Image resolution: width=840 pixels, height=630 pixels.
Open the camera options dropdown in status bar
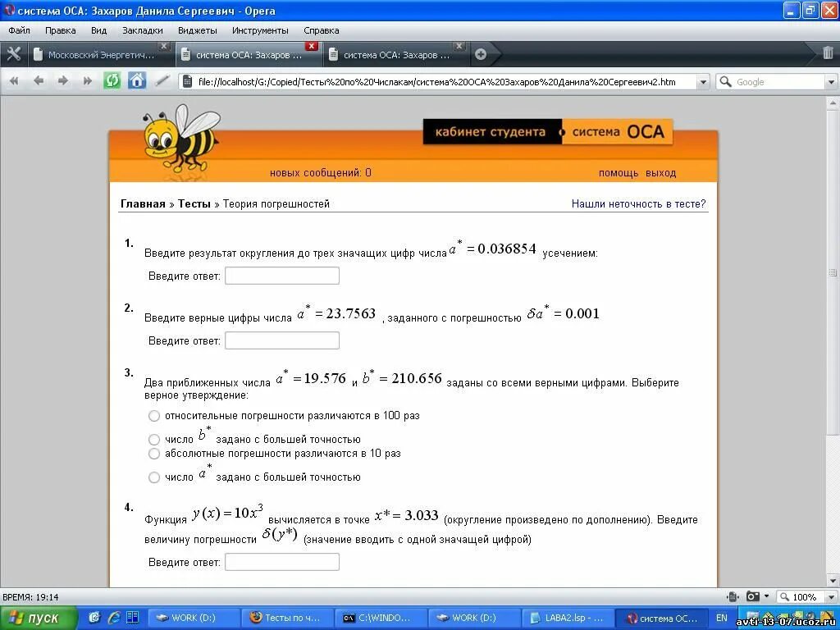coord(767,596)
